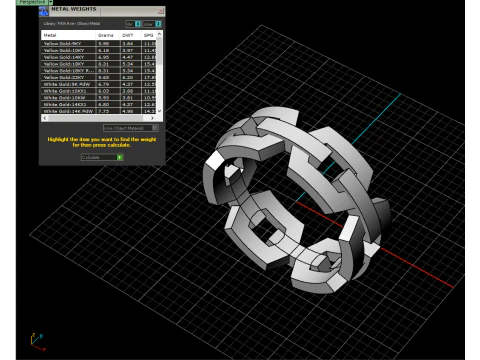Select the Yellow Gold:22KY row
Image resolution: width=480 pixels, height=360 pixels.
(98, 77)
